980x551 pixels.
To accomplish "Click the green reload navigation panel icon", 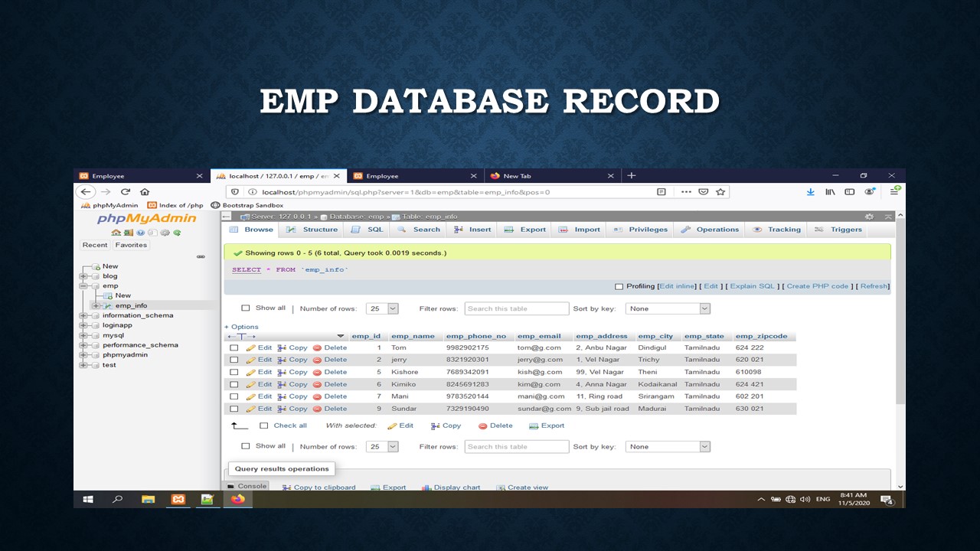I will click(178, 233).
